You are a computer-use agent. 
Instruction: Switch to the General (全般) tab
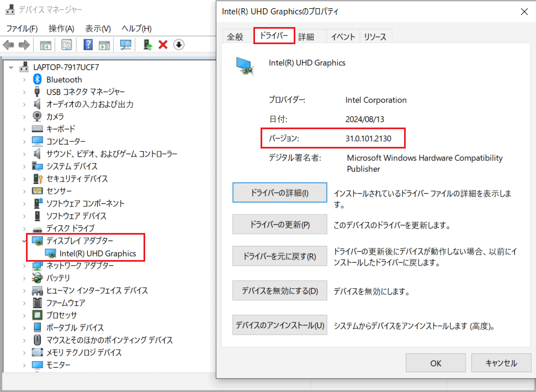coord(235,36)
